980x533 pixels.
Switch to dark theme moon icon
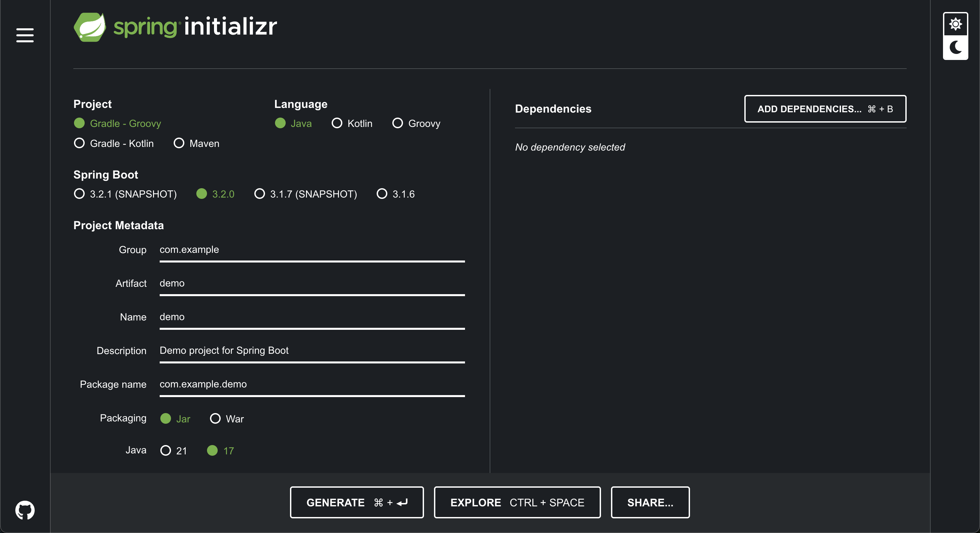(x=955, y=48)
